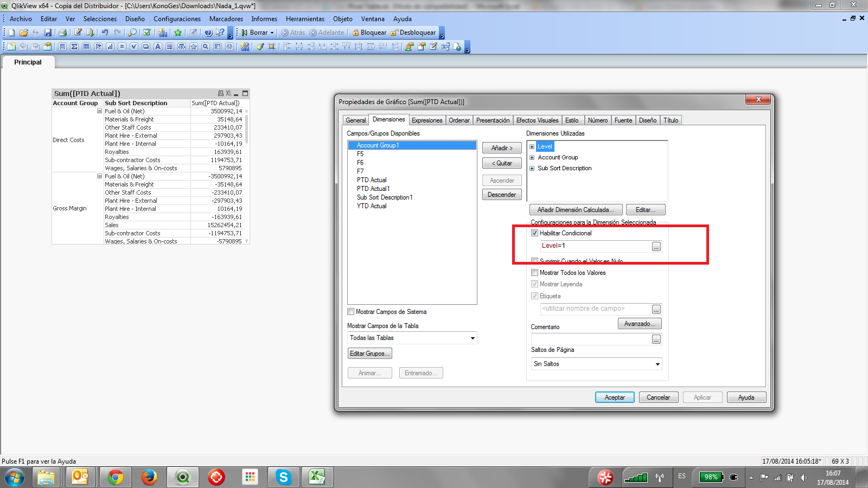
Task: Click the Print toolbar icon
Action: (62, 33)
